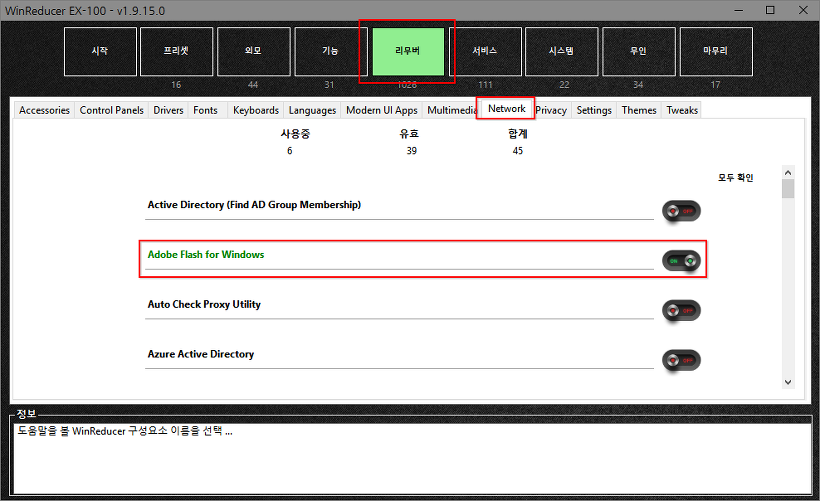820x501 pixels.
Task: Open the Modern UI Apps tab
Action: (x=382, y=110)
